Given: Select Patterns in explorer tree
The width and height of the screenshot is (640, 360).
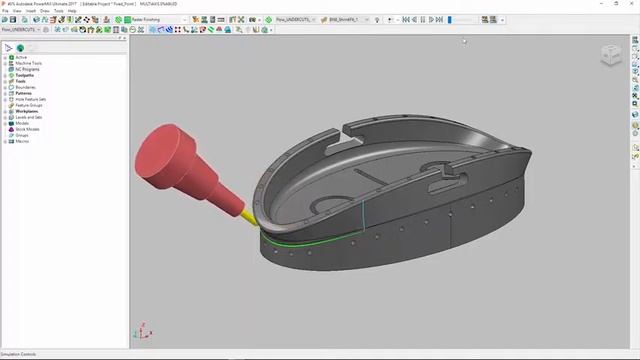Looking at the screenshot, I should point(23,93).
